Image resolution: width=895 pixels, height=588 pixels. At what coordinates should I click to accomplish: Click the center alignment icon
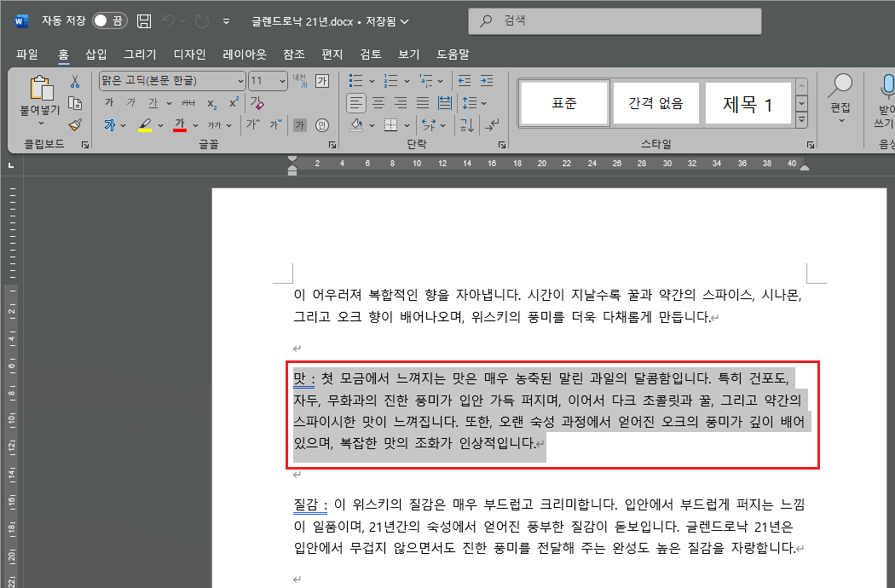pos(378,102)
